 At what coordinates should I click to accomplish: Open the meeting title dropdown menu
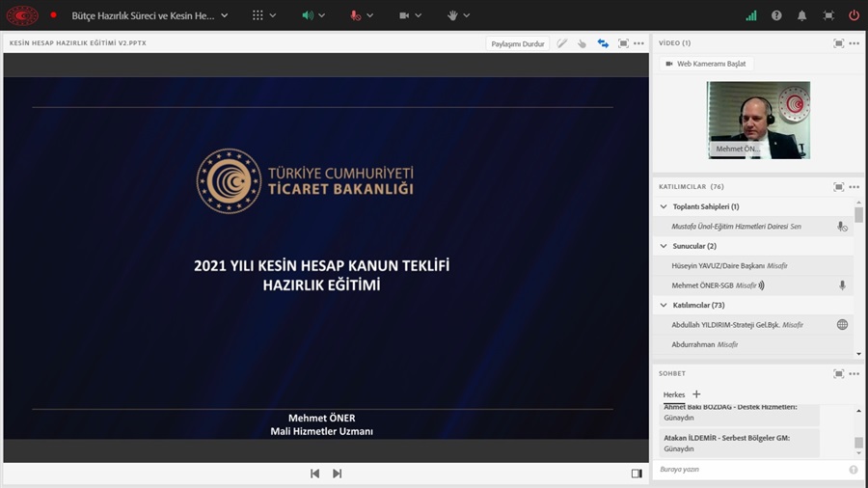coord(224,15)
